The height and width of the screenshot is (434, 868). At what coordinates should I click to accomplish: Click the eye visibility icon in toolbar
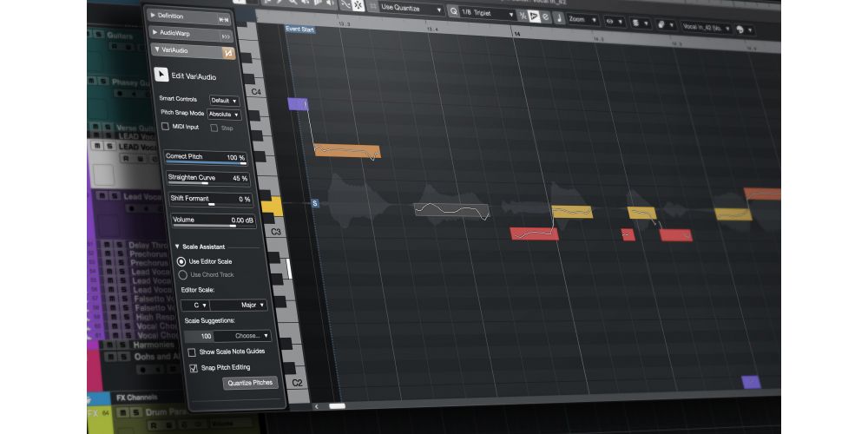(x=611, y=22)
